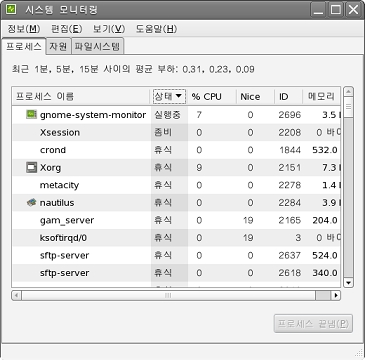Maximize the System Monitor window
The image size is (365, 360).
click(336, 10)
